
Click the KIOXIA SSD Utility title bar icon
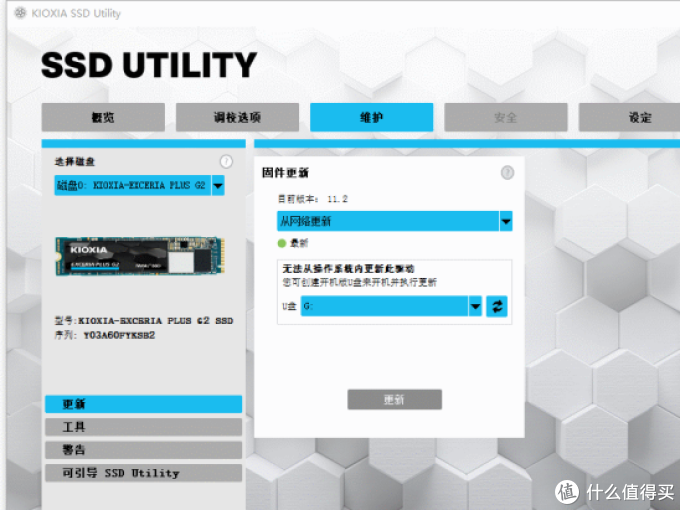point(20,13)
